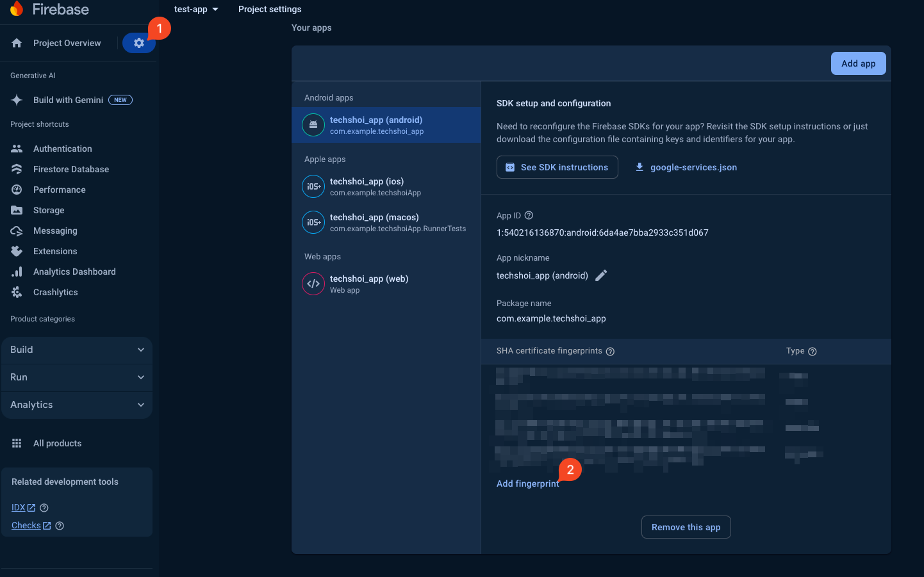Click the Authentication people icon

pyautogui.click(x=17, y=149)
